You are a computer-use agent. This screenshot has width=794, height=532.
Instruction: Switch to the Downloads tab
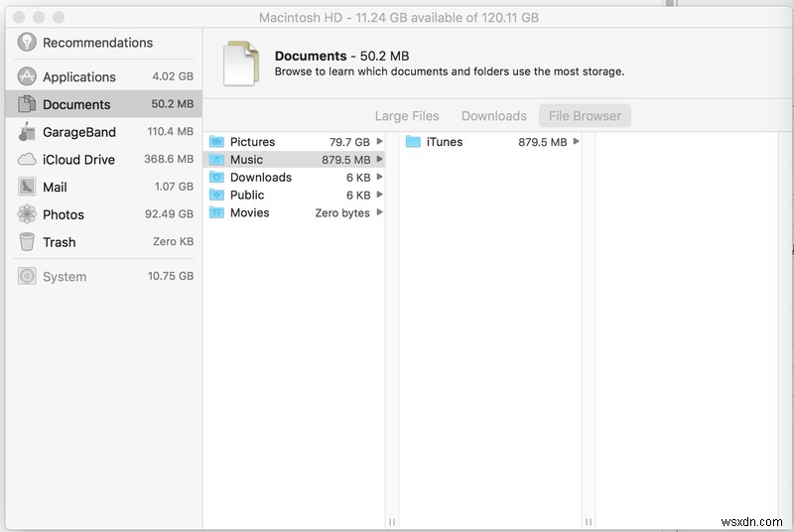coord(493,116)
